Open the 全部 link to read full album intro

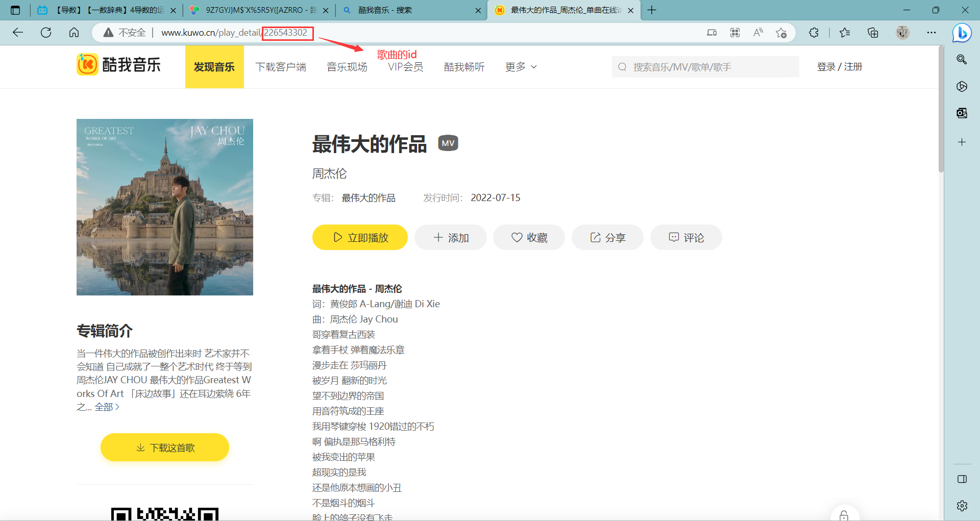(x=105, y=407)
